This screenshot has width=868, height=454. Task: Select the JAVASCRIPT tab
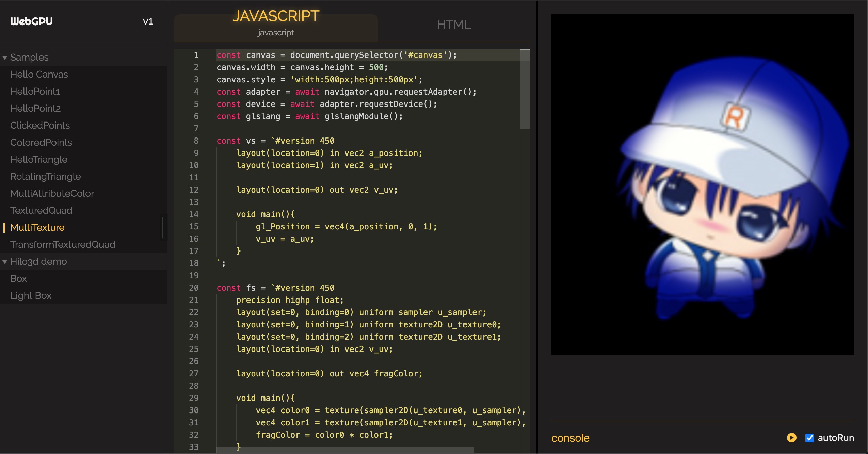[276, 16]
